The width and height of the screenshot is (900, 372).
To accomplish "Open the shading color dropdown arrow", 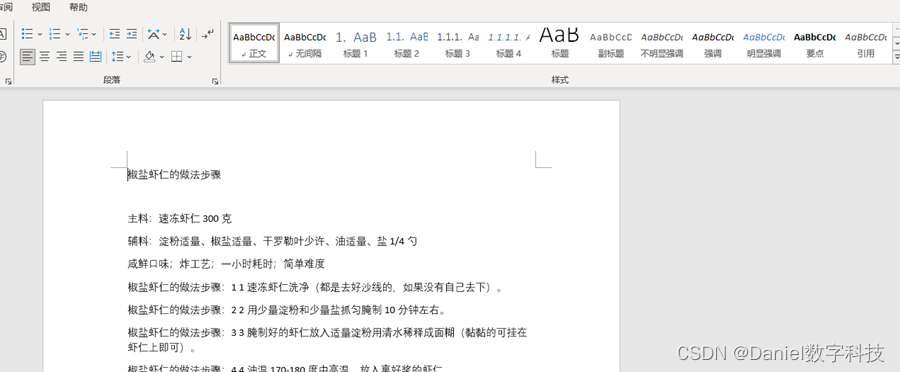I will pyautogui.click(x=162, y=56).
